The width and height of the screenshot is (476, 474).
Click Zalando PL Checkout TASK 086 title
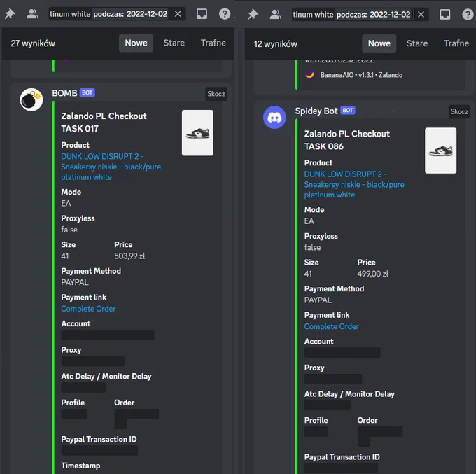[x=347, y=140]
